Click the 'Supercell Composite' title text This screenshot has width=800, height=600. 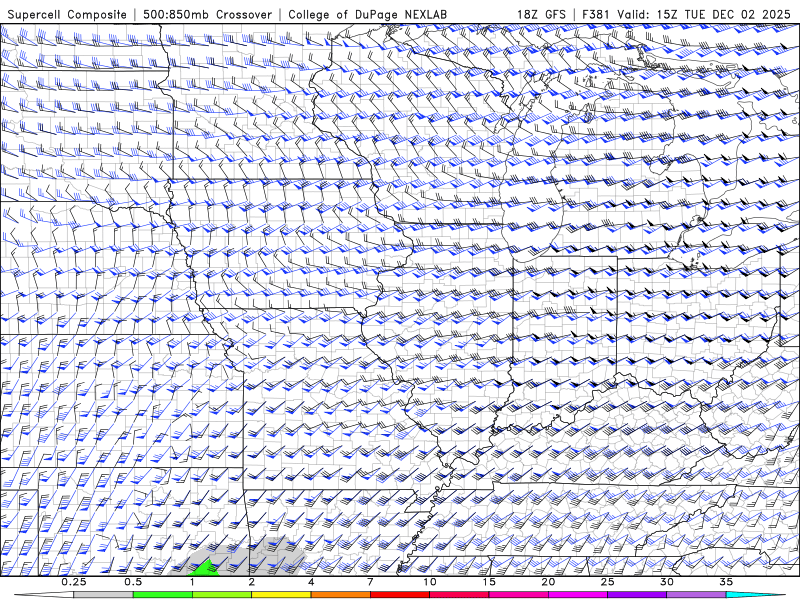pos(67,14)
